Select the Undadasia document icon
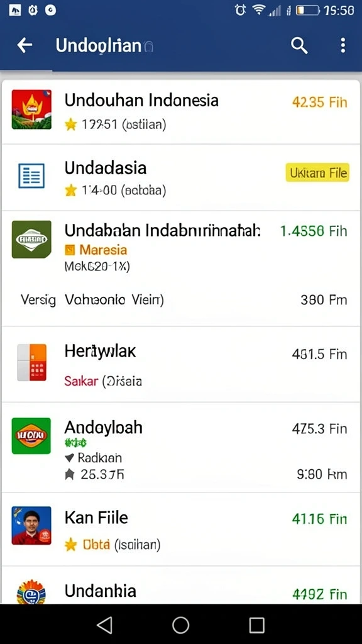This screenshot has height=644, width=362. coord(31,176)
